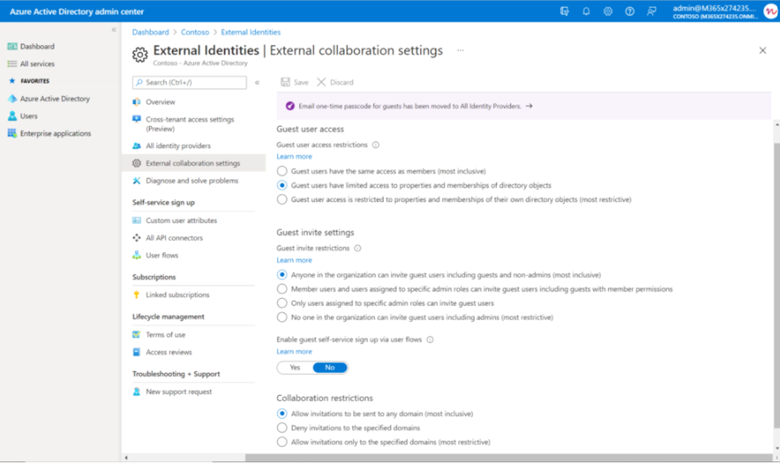Select Member users and specific admin roles can invite
The height and width of the screenshot is (464, 780).
click(x=282, y=289)
